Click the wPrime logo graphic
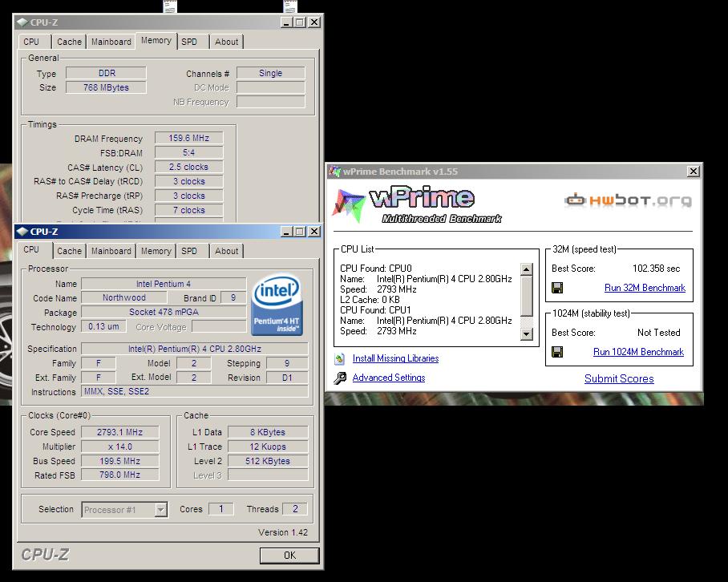728x582 pixels. point(417,204)
